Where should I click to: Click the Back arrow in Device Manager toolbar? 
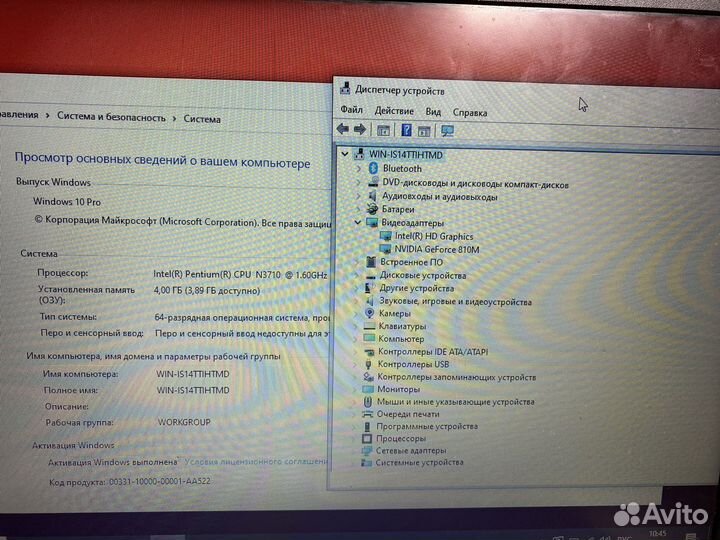click(343, 129)
